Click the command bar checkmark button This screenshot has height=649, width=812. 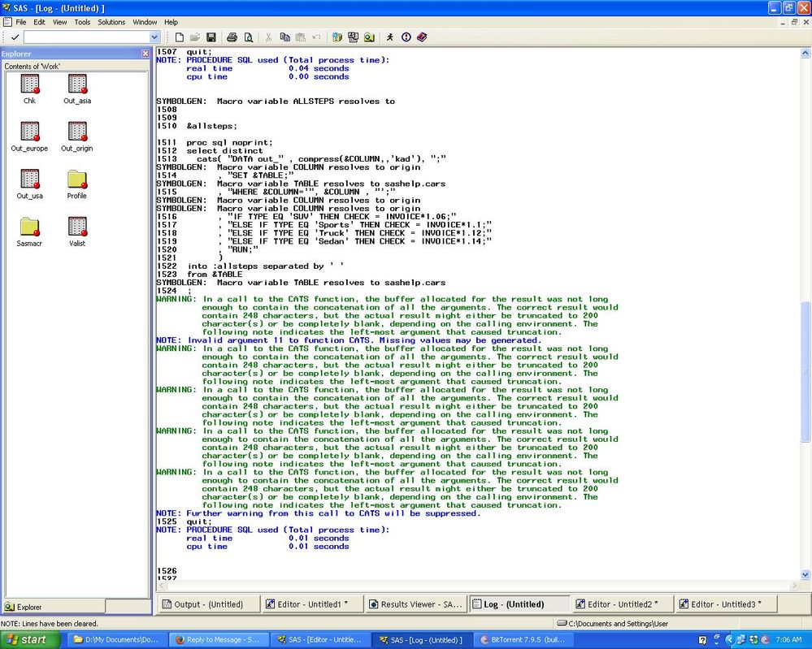[15, 37]
